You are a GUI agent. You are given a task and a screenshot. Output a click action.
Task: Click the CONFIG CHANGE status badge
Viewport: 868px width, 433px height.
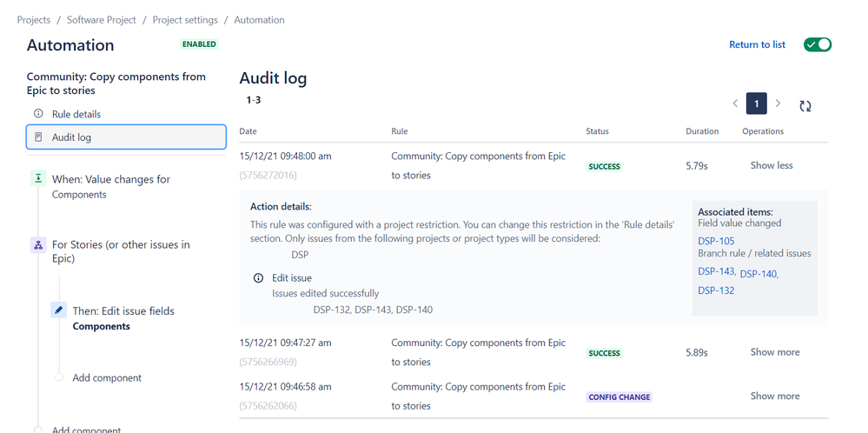point(619,397)
